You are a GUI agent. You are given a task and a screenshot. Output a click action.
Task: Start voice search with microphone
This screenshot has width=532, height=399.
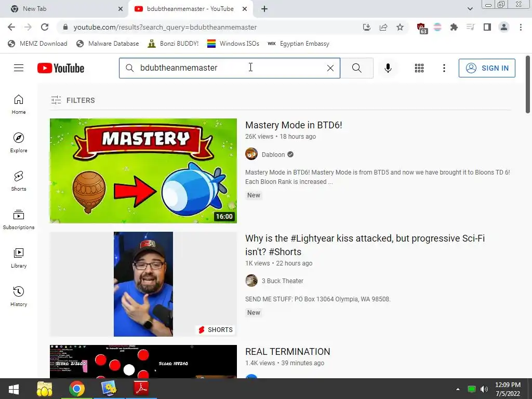coord(388,68)
